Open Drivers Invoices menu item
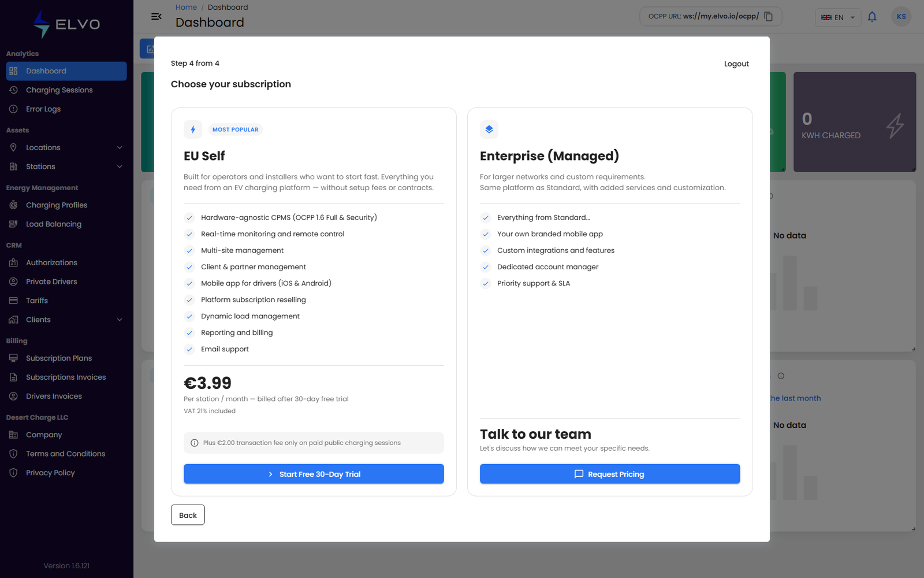924x578 pixels. click(x=66, y=397)
